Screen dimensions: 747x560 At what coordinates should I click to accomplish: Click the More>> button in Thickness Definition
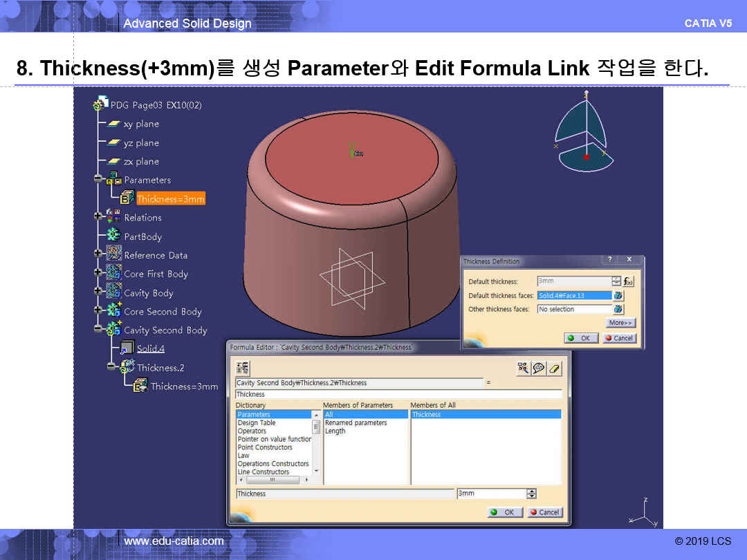(x=620, y=323)
